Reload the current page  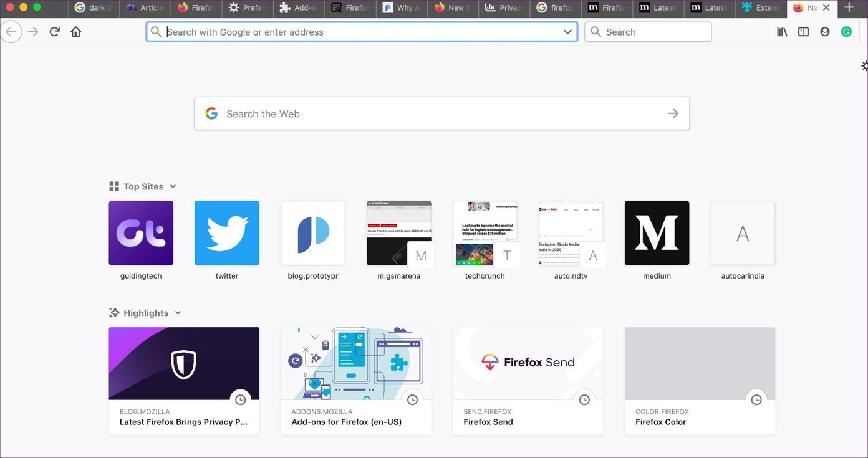click(x=54, y=31)
